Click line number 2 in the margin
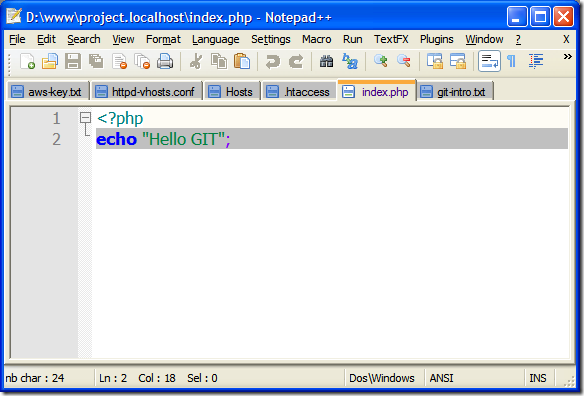This screenshot has height=396, width=584. pyautogui.click(x=56, y=140)
